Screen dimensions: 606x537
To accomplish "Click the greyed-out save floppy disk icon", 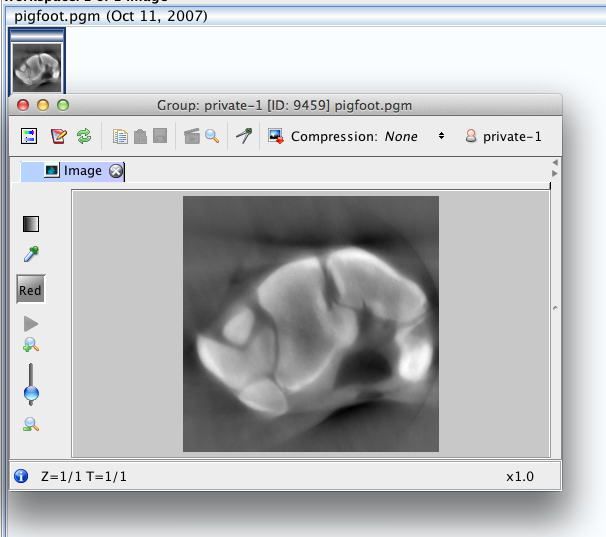I will pos(160,136).
